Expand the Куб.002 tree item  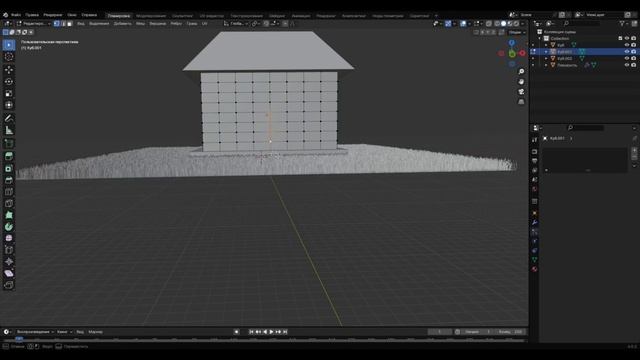click(x=546, y=58)
